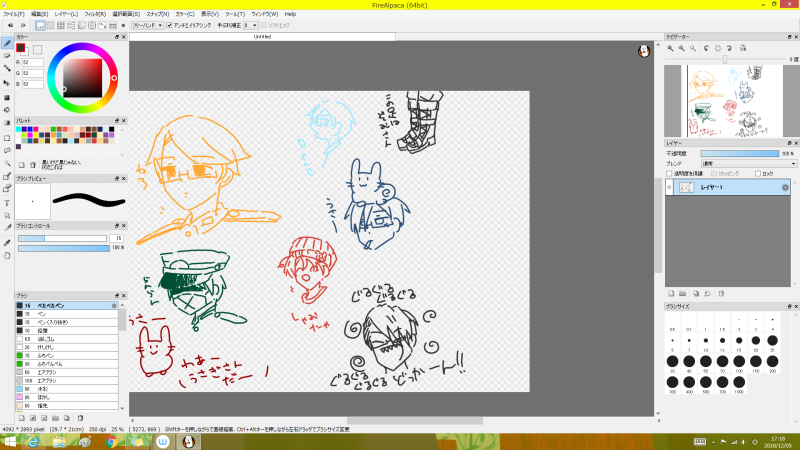Open the Windows Start button
Screen dimensions: 800x450
click(9, 442)
